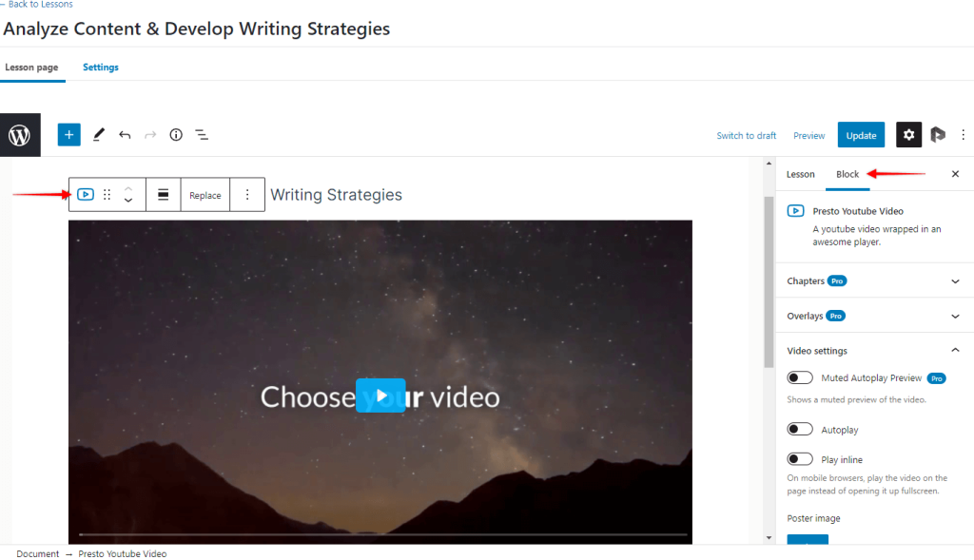The height and width of the screenshot is (560, 974).
Task: Change block alignment in toolbar
Action: [163, 195]
